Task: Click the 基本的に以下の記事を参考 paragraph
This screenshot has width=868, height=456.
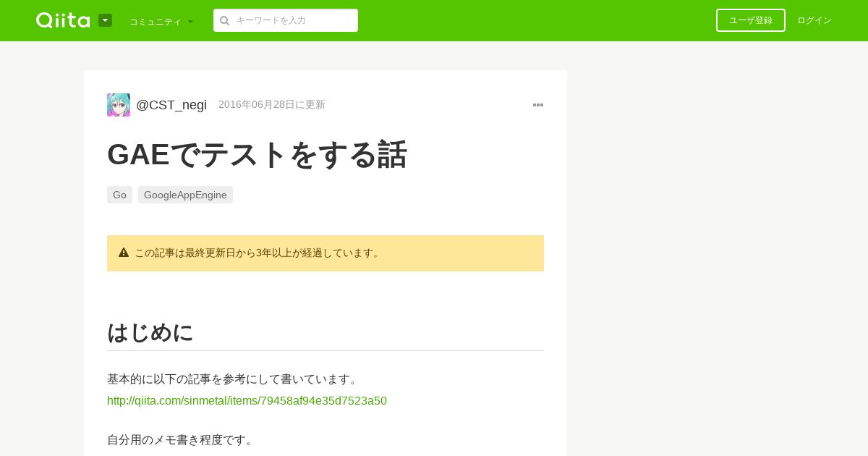Action: (233, 379)
